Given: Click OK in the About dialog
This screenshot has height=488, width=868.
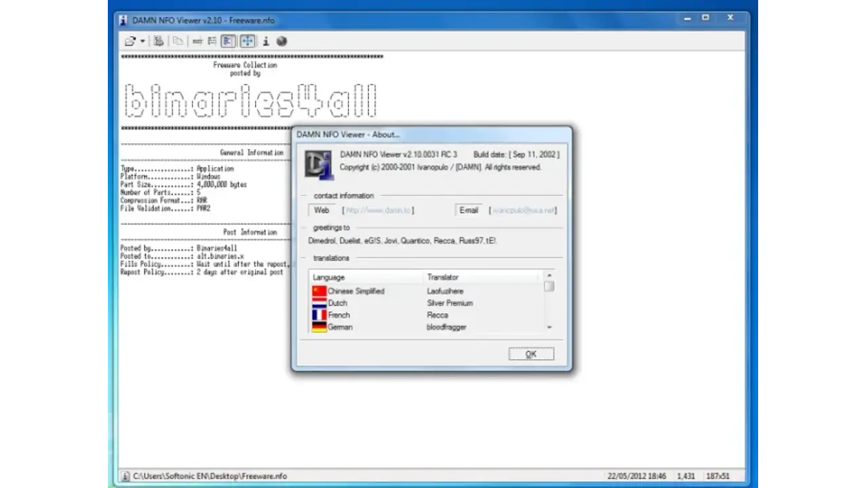Looking at the screenshot, I should pos(531,354).
